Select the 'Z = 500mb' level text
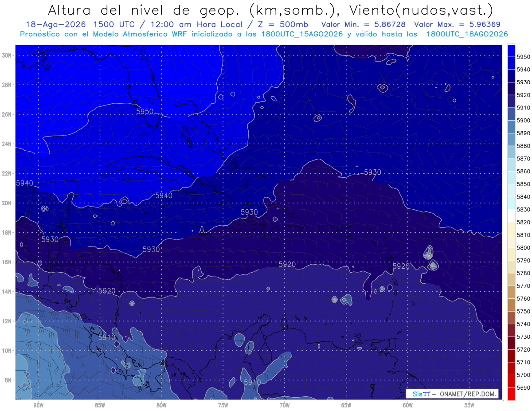This screenshot has width=532, height=411. 280,25
